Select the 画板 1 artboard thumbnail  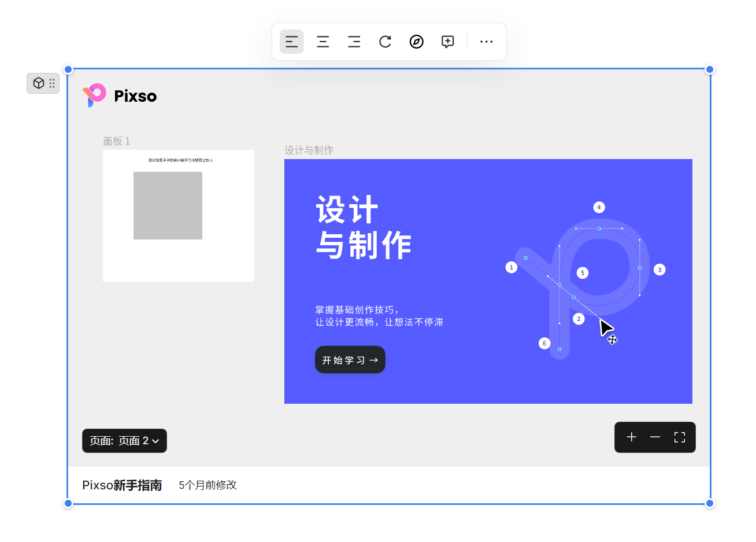(178, 216)
